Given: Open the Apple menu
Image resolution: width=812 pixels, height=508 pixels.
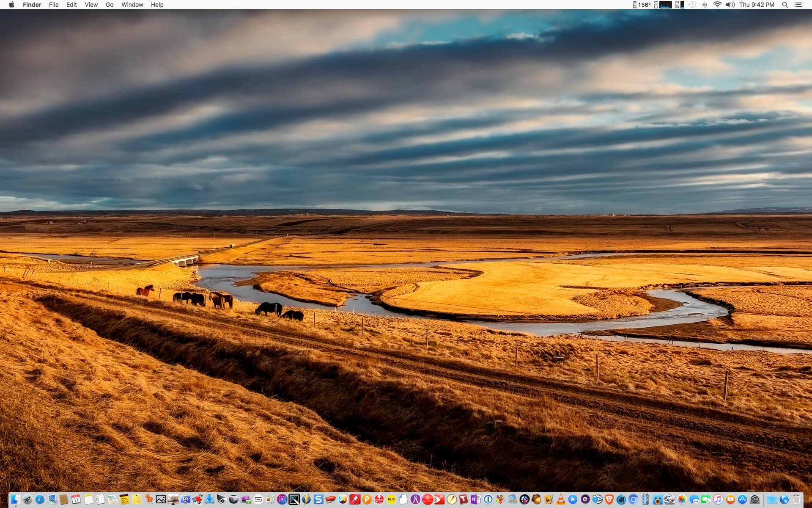Looking at the screenshot, I should (x=11, y=5).
